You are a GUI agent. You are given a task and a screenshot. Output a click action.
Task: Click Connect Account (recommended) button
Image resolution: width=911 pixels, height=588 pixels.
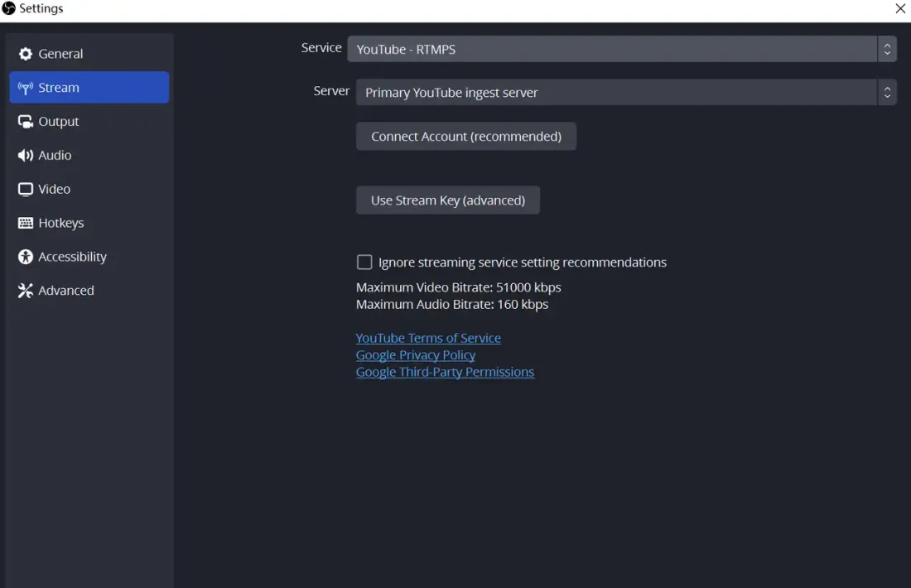tap(466, 137)
